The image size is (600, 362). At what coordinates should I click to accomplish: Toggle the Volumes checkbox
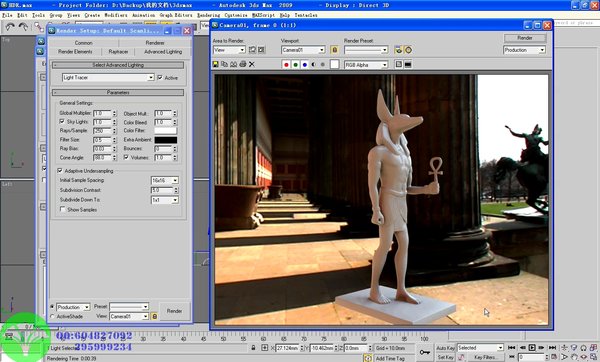(x=126, y=157)
